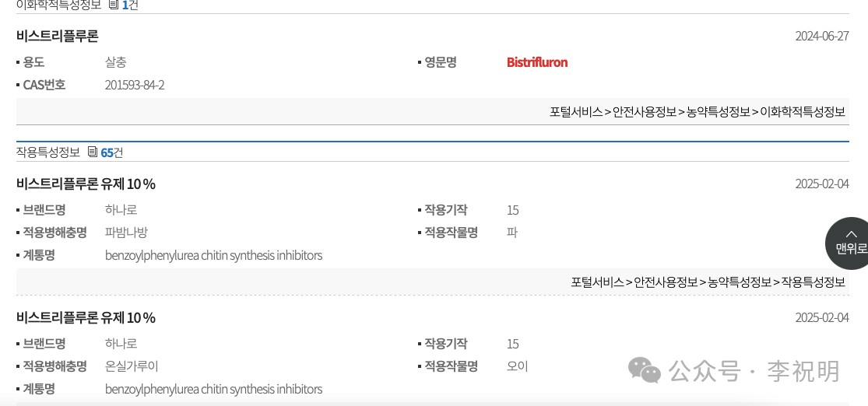Viewport: 868px width, 406px height.
Task: Click the up-arrow icon above 맨위로
Action: click(852, 234)
